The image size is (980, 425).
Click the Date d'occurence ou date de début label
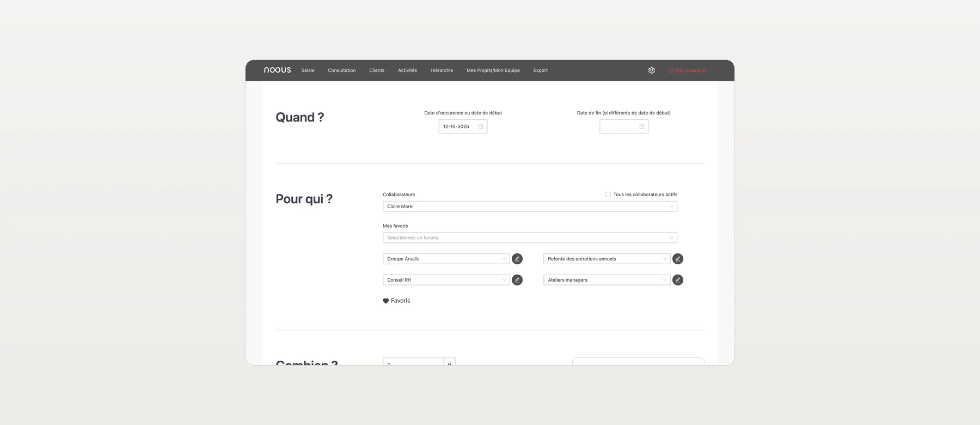point(463,113)
